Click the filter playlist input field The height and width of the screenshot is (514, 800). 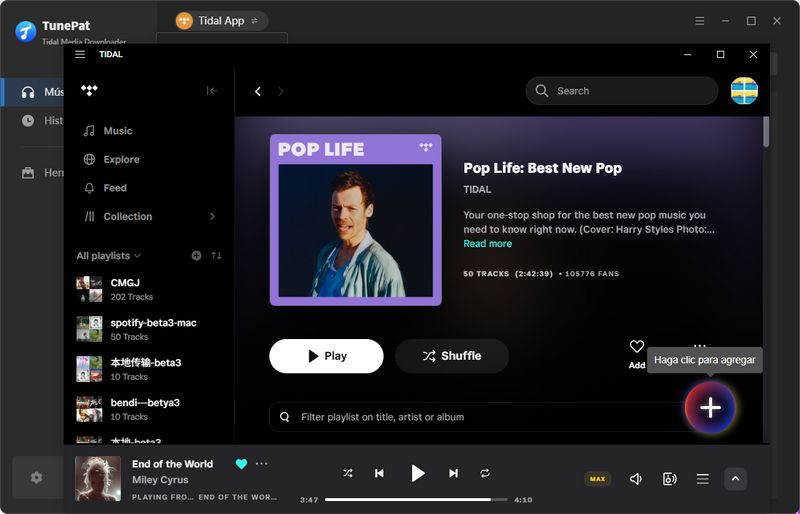coord(477,417)
